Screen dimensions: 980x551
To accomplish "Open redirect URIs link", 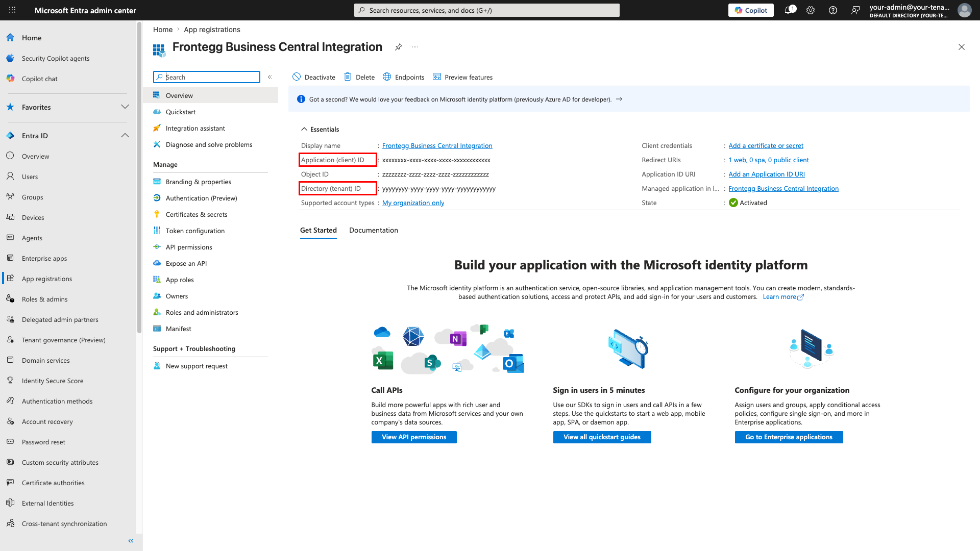I will (769, 160).
